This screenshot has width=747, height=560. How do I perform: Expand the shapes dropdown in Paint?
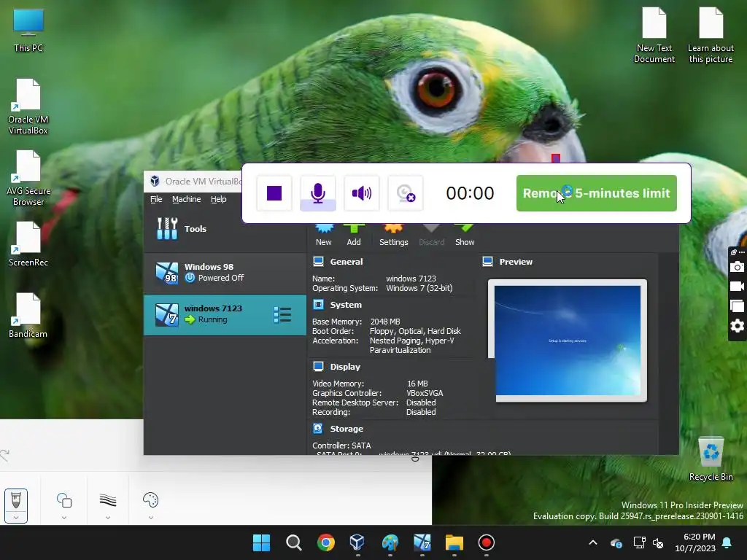click(64, 518)
